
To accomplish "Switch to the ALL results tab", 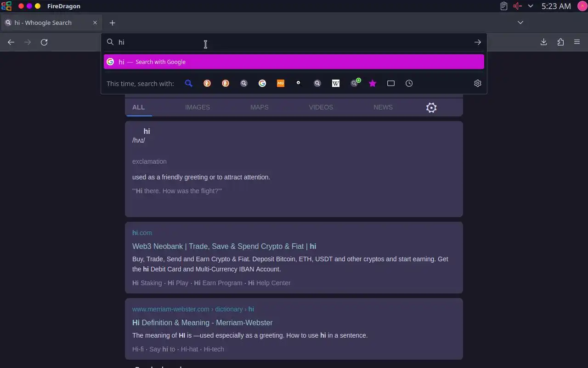I will [x=138, y=107].
